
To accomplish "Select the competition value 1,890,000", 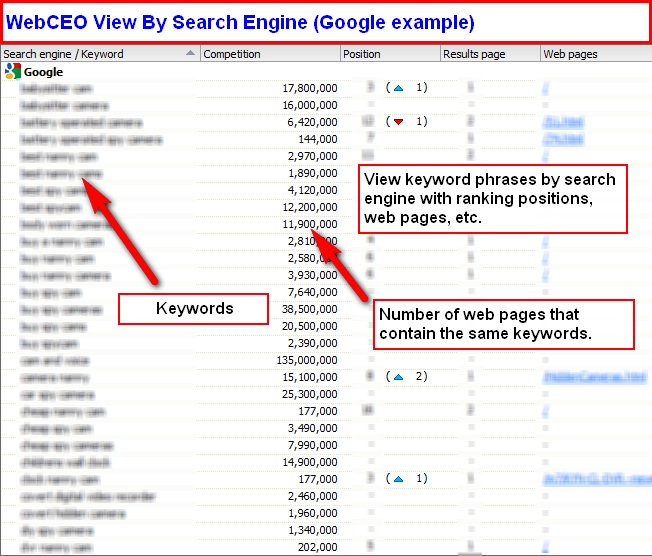I will (x=312, y=173).
